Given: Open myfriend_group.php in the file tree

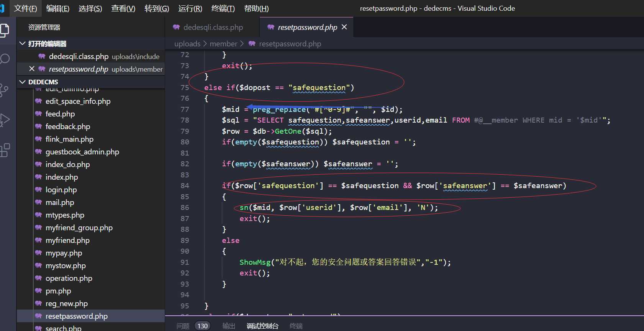Looking at the screenshot, I should click(x=91, y=228).
